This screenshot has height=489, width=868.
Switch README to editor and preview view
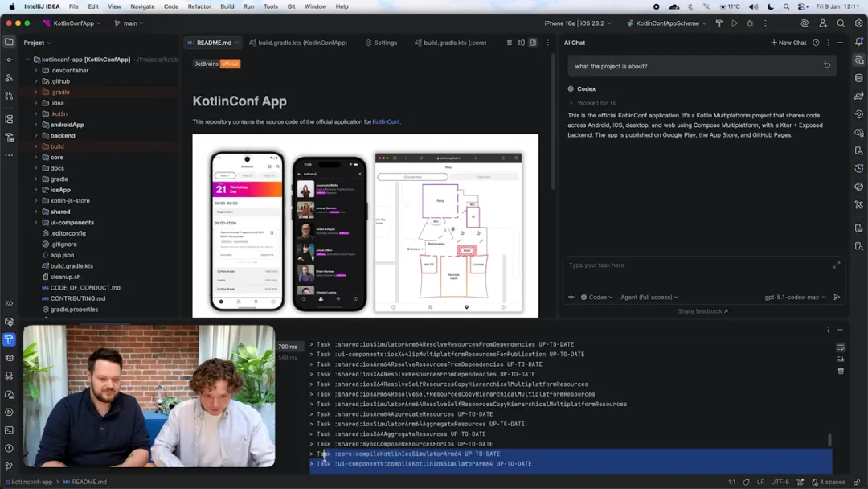(x=521, y=43)
